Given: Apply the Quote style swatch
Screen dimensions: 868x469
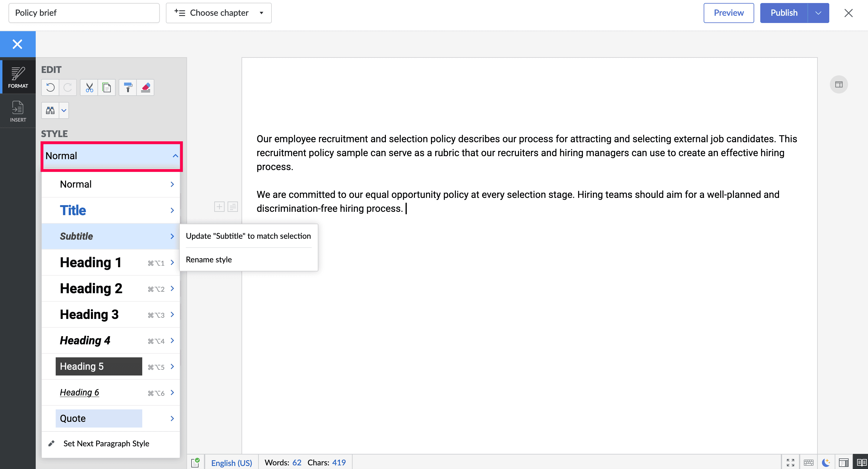Looking at the screenshot, I should click(x=99, y=418).
